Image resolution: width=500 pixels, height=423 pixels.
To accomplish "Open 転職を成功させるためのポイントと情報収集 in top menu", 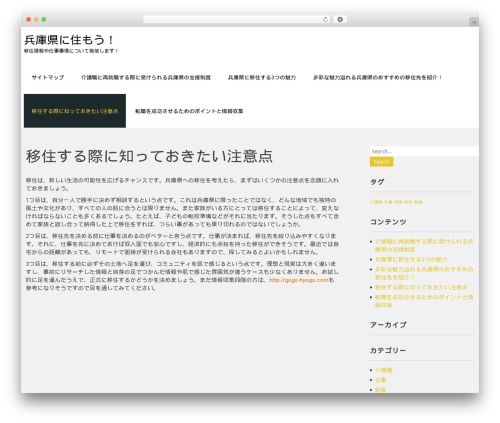I will (x=189, y=111).
